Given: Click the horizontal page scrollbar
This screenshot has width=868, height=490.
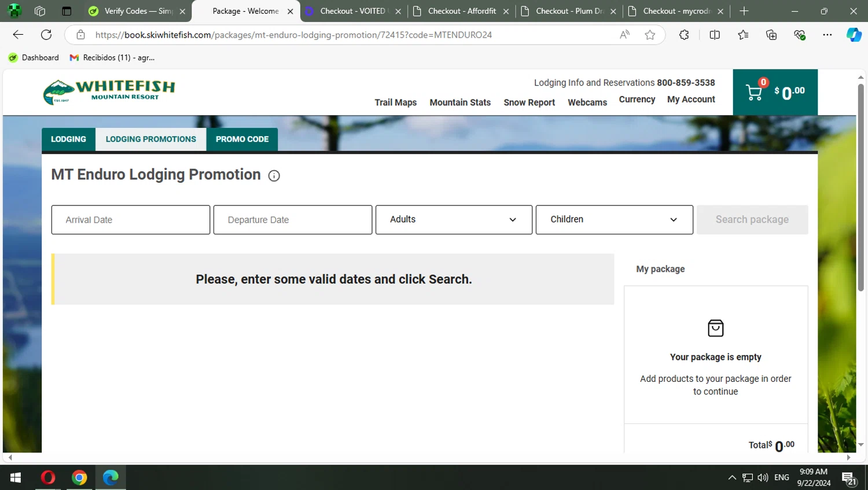Looking at the screenshot, I should pyautogui.click(x=428, y=457).
